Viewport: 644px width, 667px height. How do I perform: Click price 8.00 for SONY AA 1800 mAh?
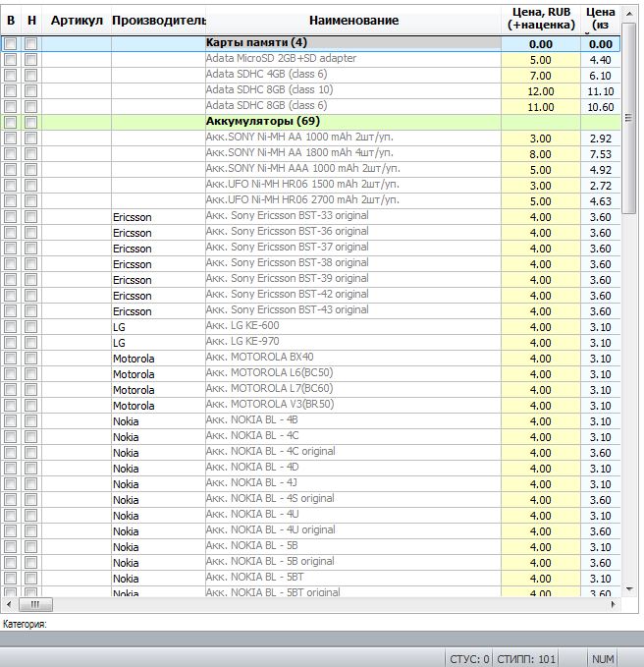pos(541,154)
